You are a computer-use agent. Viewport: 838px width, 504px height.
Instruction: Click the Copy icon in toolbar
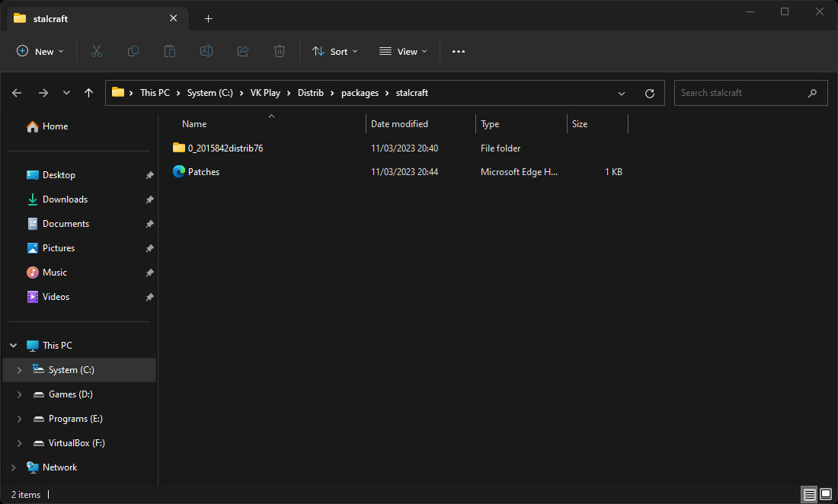133,51
